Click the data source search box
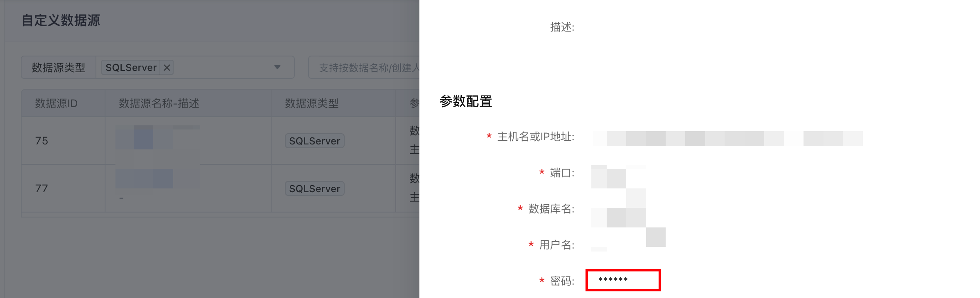 click(x=365, y=68)
